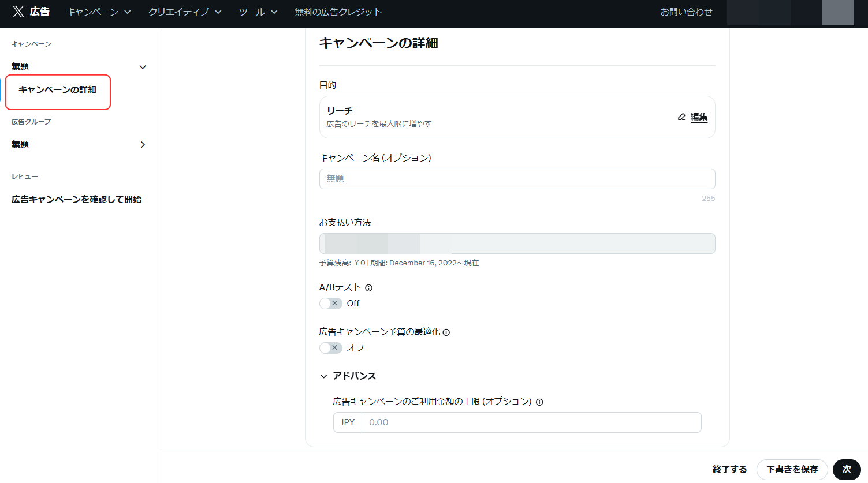Enable the A/Bテスト toggle switch
The image size is (868, 483).
click(x=330, y=303)
